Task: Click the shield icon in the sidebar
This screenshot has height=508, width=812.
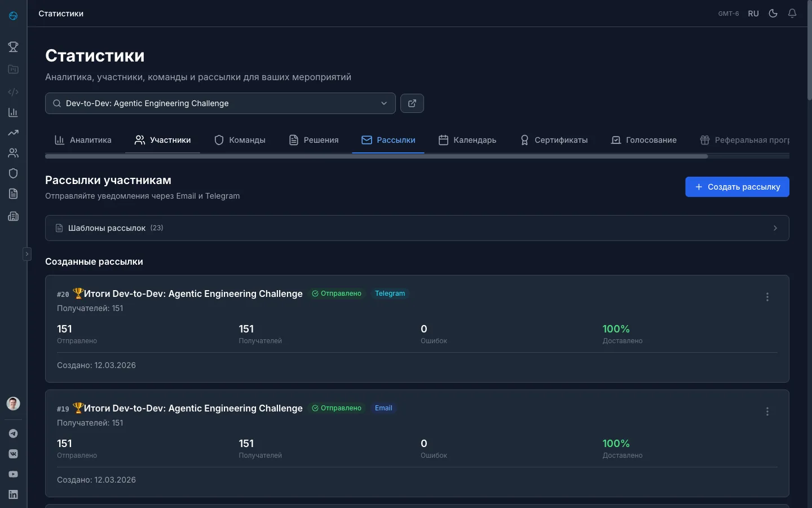Action: coord(13,173)
